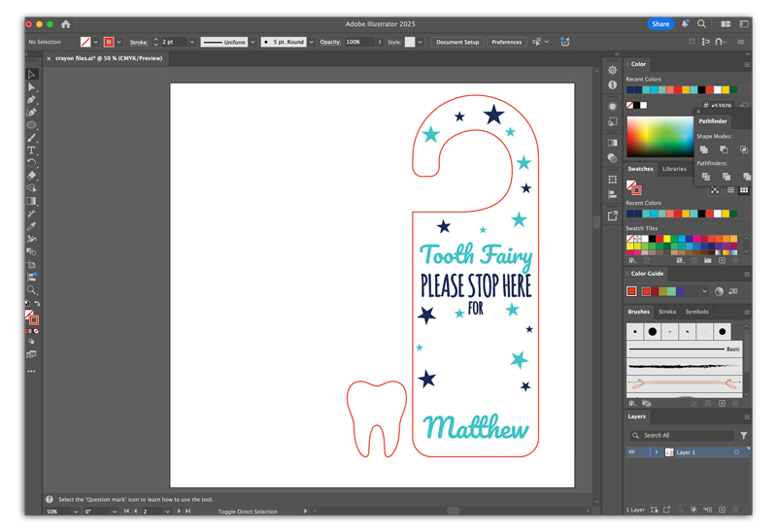Open the Properties panel gear icon

click(613, 70)
